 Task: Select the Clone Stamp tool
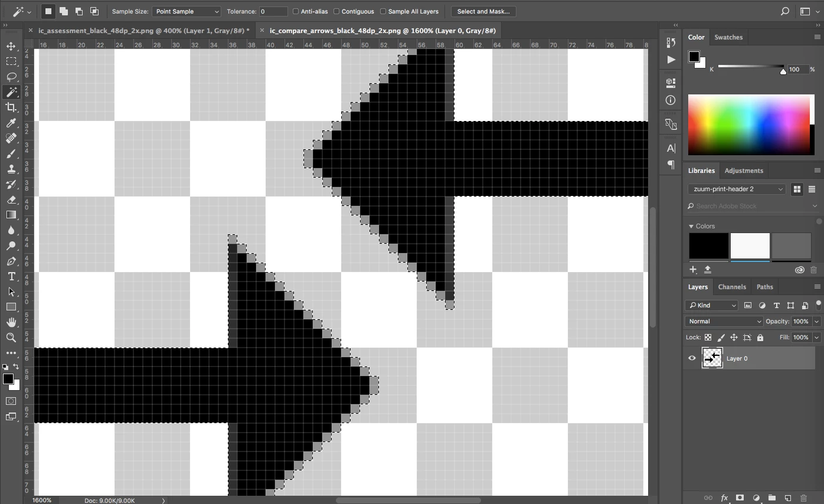tap(11, 169)
